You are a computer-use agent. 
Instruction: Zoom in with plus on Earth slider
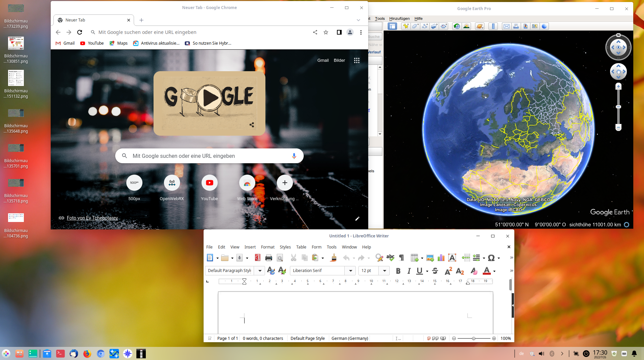coord(618,86)
